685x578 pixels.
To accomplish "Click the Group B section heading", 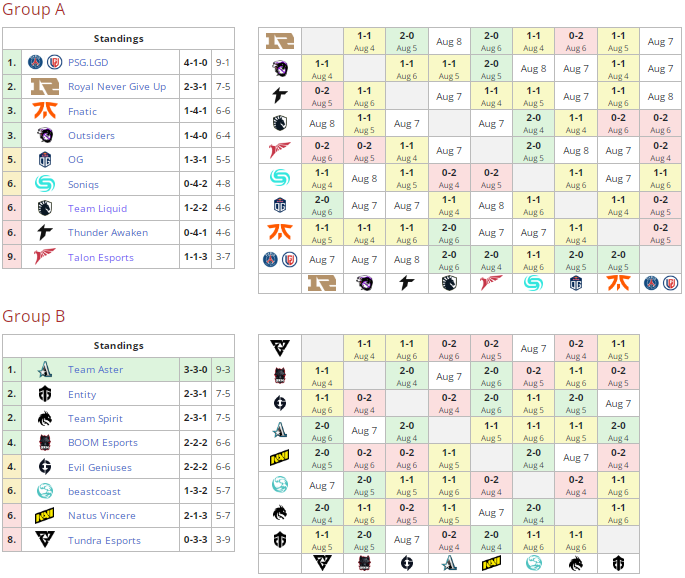I will 34,316.
